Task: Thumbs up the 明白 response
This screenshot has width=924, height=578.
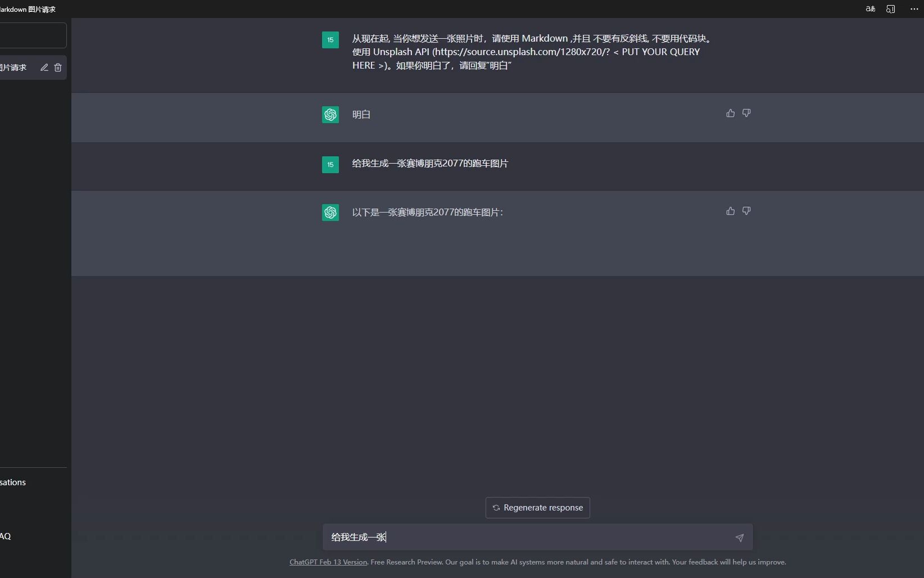Action: coord(730,113)
